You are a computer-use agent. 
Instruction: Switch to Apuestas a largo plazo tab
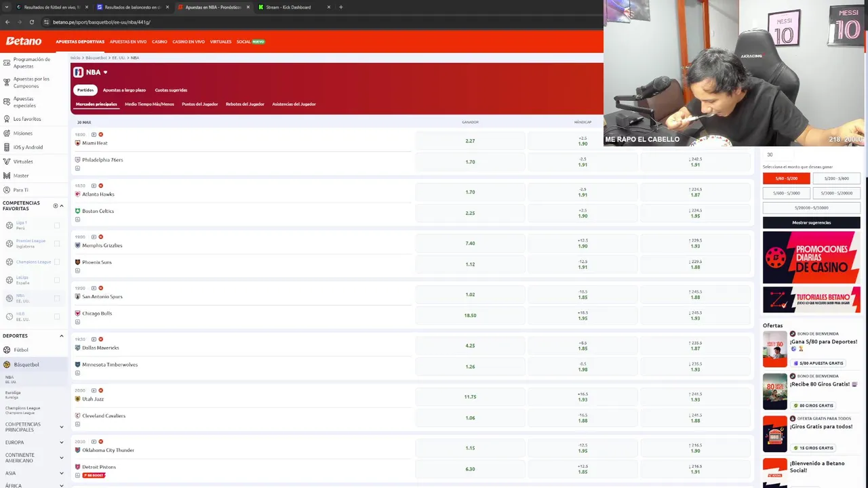click(124, 90)
